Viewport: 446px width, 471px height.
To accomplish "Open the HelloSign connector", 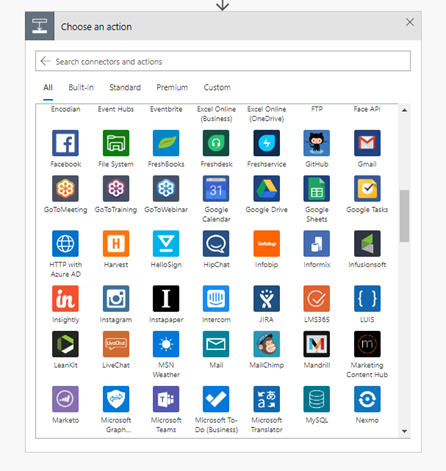I will click(166, 243).
